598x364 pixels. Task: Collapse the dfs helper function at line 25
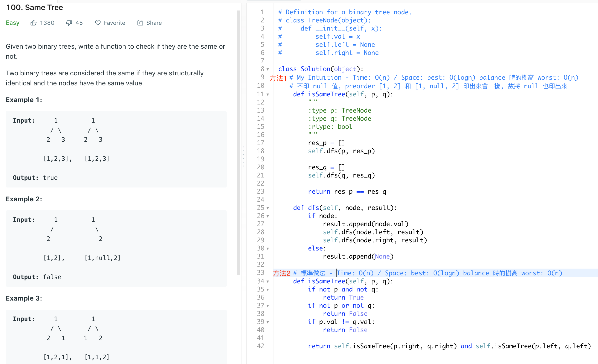tap(268, 208)
